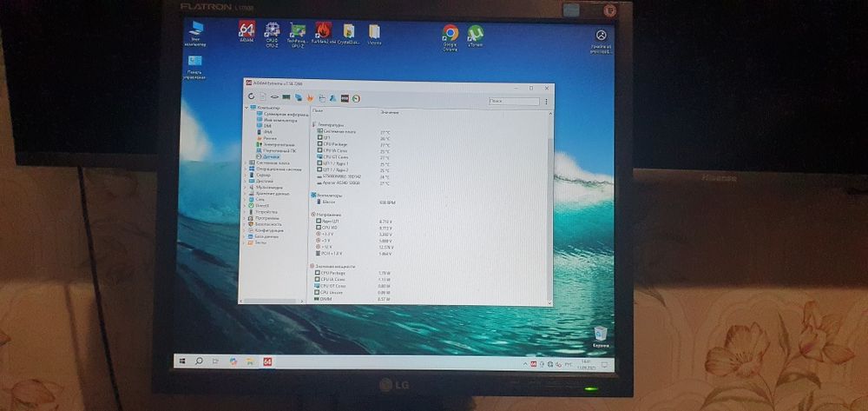Image resolution: width=868 pixels, height=411 pixels.
Task: Open AIDA64 desktop shortcut
Action: [247, 32]
